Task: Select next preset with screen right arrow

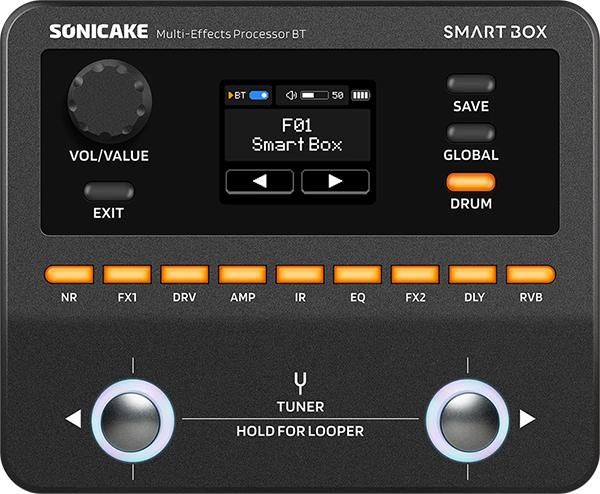Action: click(x=336, y=181)
